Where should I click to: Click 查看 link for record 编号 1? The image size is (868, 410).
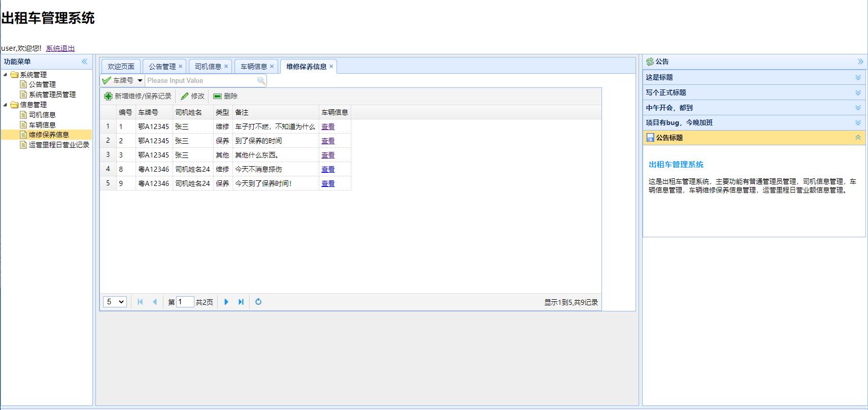pyautogui.click(x=328, y=127)
